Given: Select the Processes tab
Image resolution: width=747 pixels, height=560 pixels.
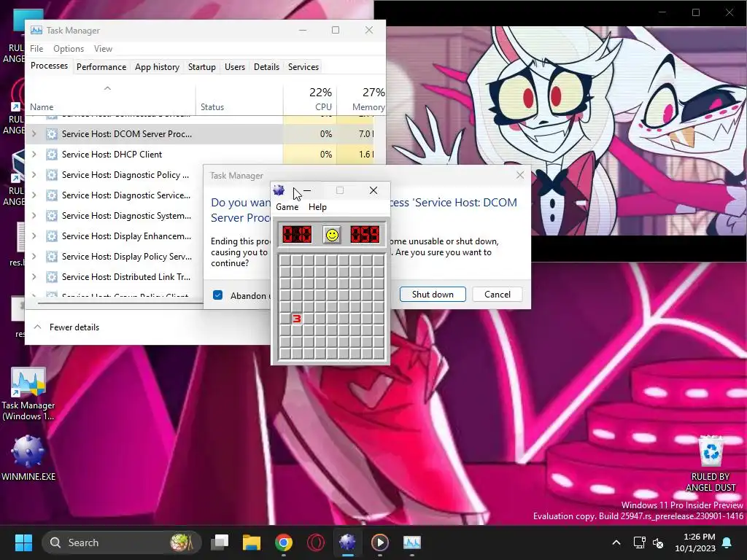Looking at the screenshot, I should coord(49,66).
